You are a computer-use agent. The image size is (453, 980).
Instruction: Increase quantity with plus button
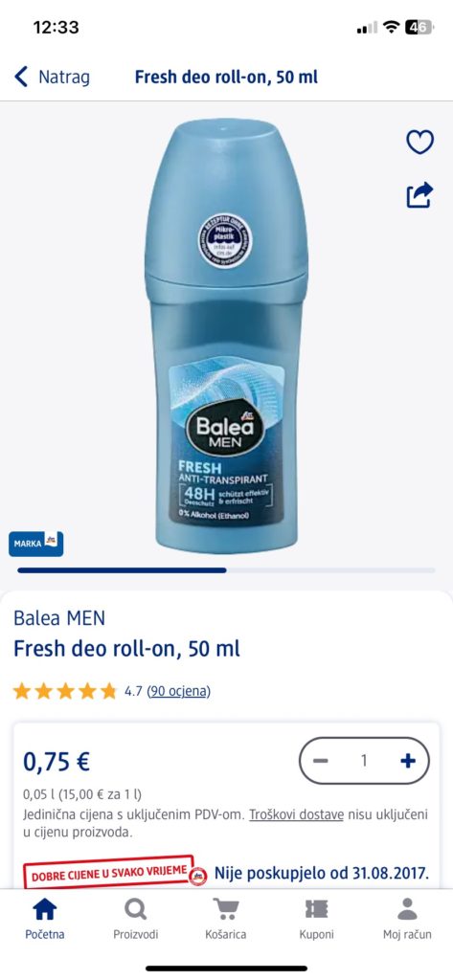click(408, 761)
